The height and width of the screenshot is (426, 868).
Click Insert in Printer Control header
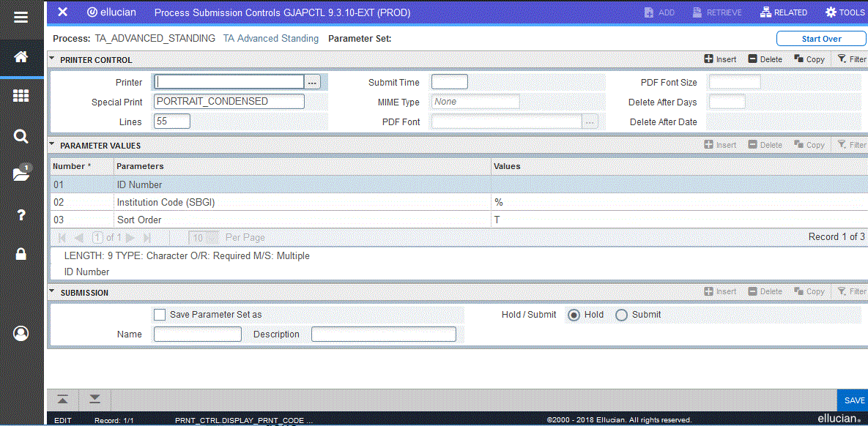coord(720,59)
